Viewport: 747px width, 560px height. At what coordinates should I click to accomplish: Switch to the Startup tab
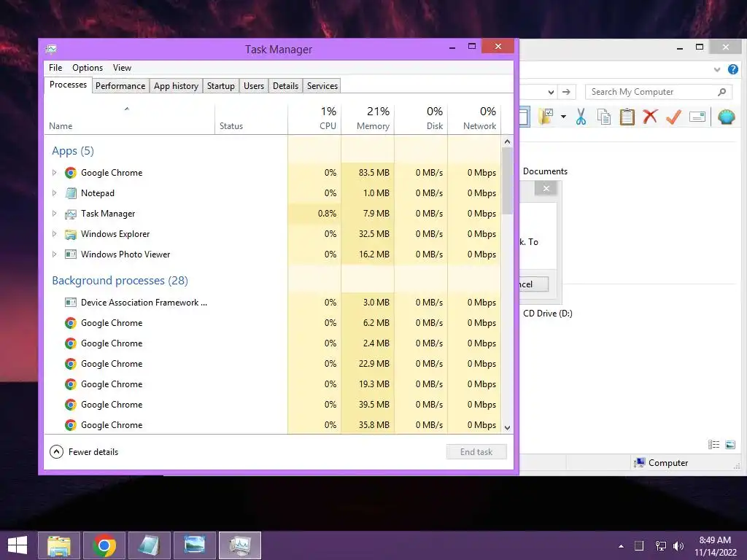(220, 86)
